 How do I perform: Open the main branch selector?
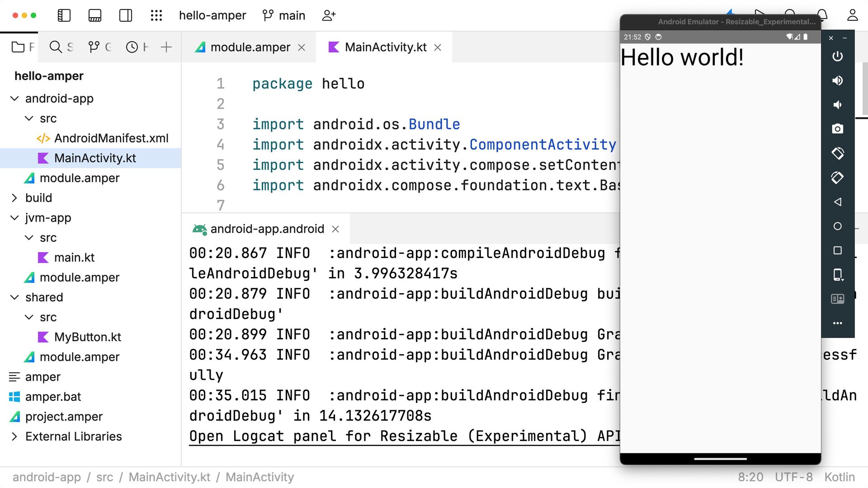coord(284,15)
